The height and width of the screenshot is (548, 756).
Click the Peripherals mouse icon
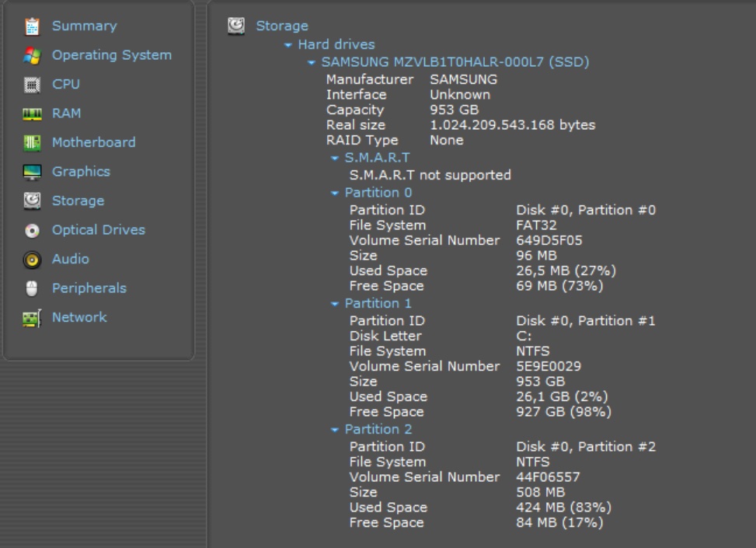coord(32,289)
